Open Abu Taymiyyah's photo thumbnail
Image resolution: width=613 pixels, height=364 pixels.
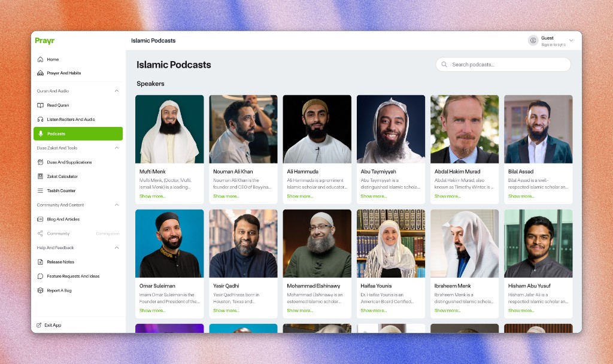tap(391, 129)
